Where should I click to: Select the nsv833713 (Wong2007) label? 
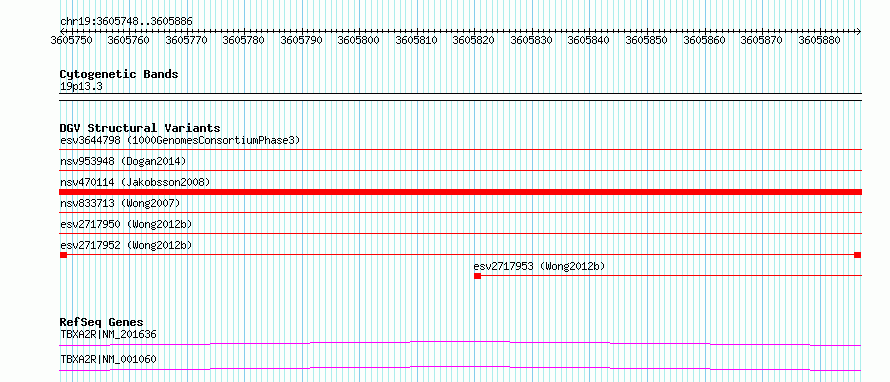click(x=120, y=203)
